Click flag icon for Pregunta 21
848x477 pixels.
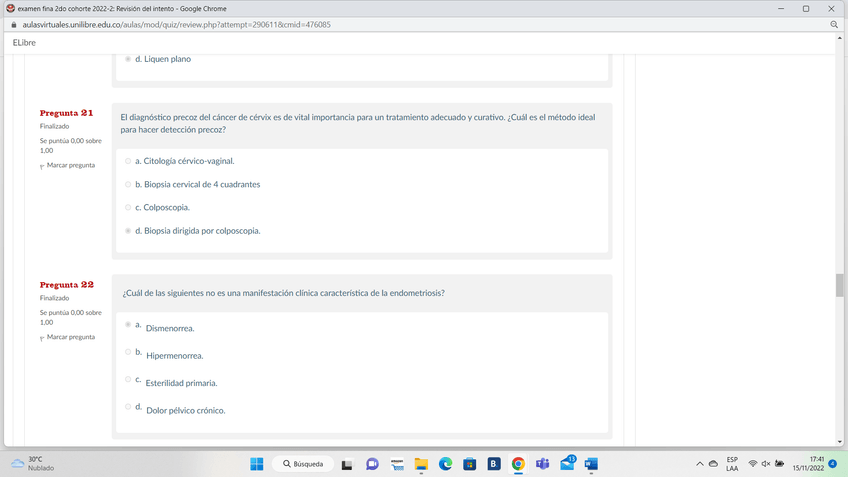coord(42,166)
